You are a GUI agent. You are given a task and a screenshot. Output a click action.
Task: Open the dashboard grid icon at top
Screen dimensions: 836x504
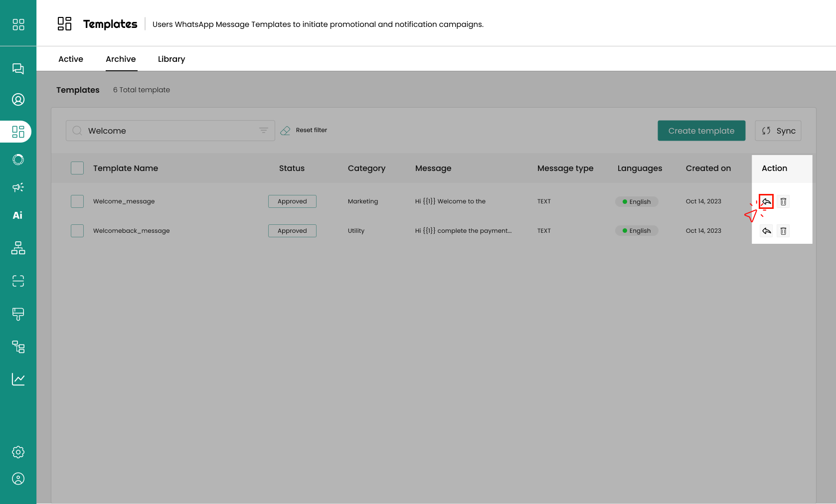coord(18,24)
